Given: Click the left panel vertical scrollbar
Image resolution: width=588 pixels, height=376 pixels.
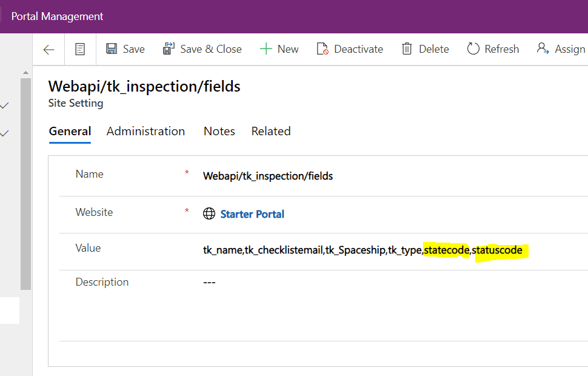Looking at the screenshot, I should (25, 182).
